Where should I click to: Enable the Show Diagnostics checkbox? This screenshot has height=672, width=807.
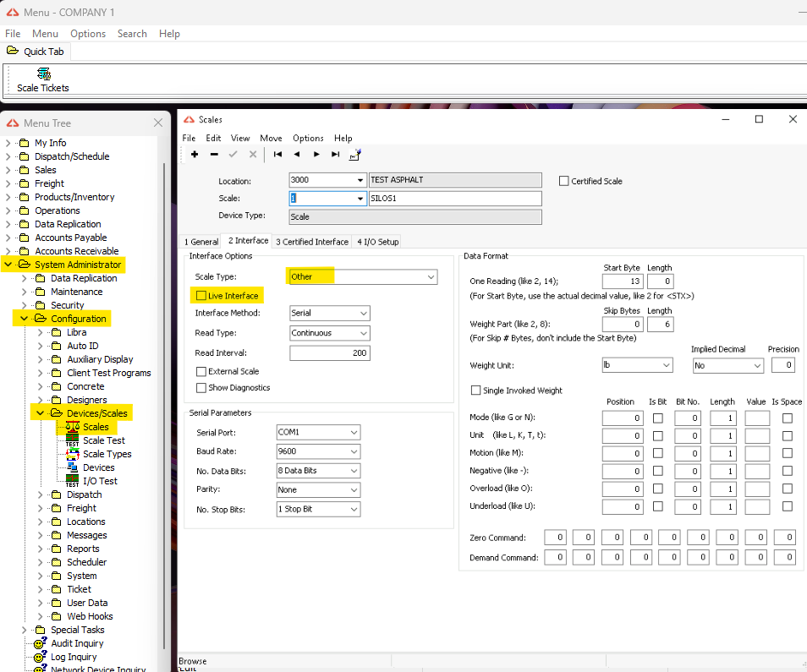[x=201, y=388]
